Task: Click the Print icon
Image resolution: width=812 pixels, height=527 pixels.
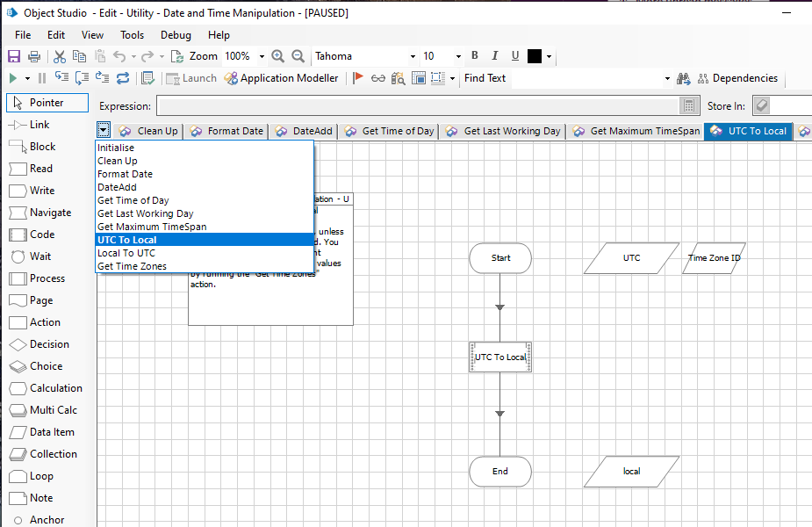Action: 34,56
